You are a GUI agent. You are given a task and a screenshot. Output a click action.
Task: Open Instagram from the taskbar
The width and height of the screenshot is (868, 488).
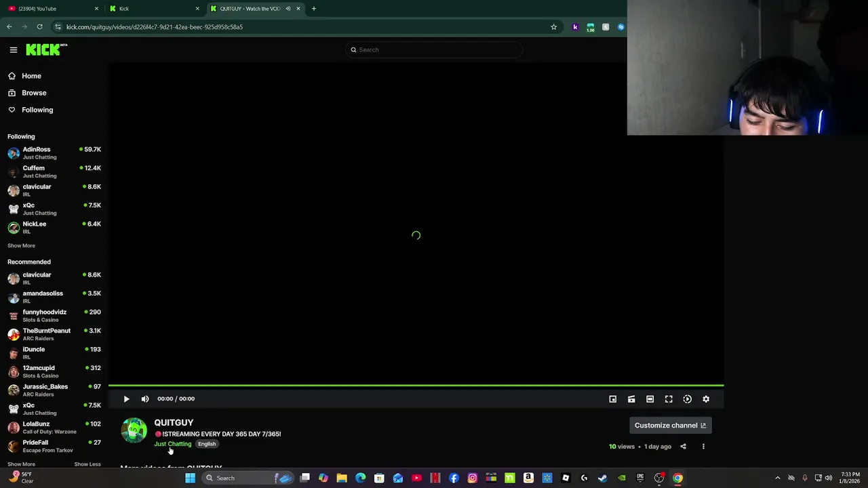click(472, 478)
